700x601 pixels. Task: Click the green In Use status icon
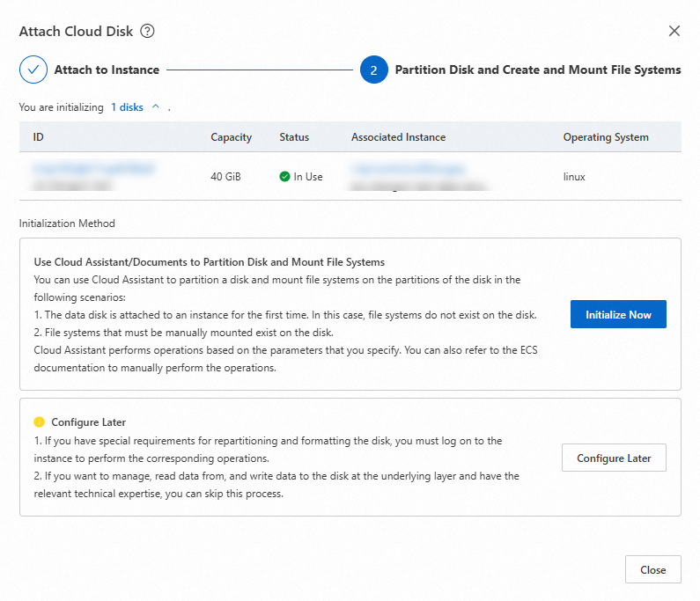click(284, 177)
